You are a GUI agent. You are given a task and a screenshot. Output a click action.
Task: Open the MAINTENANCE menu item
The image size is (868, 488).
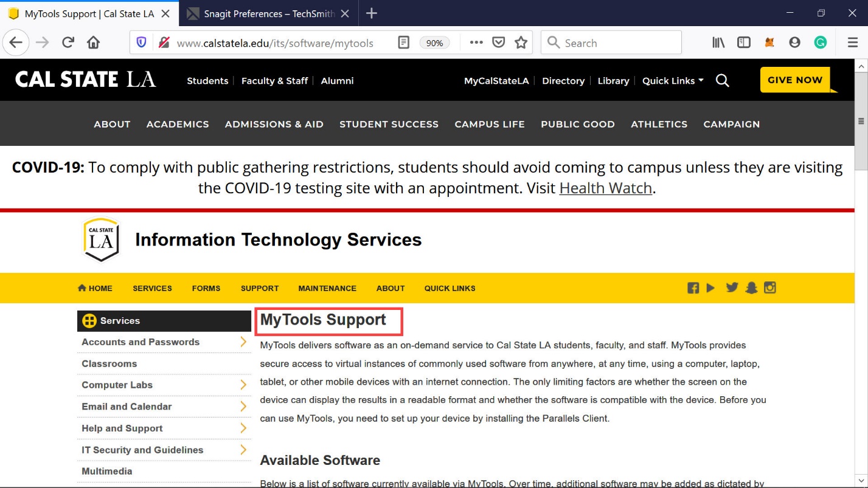tap(327, 288)
